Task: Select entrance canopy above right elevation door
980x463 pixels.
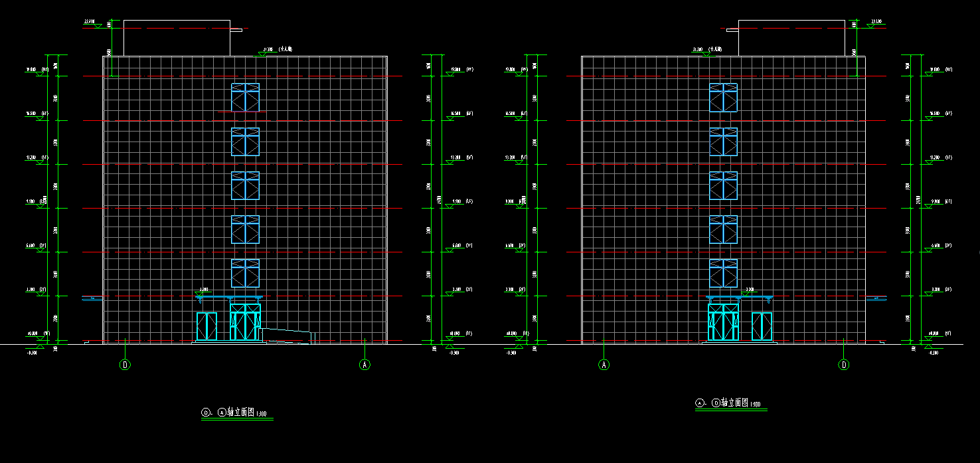Action: [739, 298]
